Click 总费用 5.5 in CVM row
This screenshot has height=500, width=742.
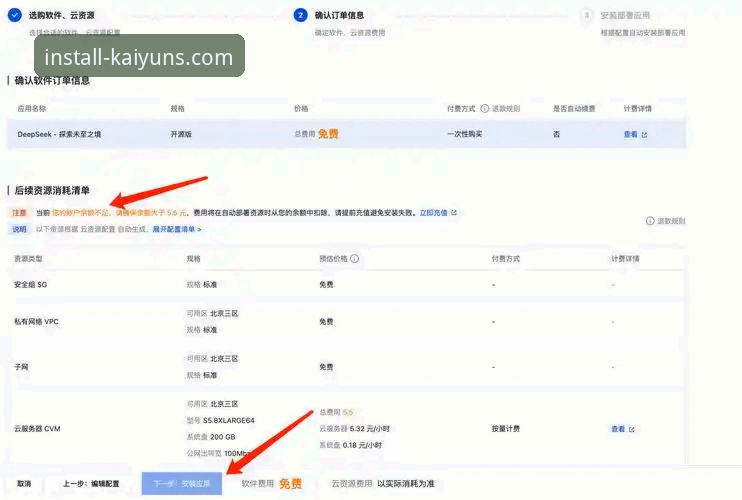(336, 412)
